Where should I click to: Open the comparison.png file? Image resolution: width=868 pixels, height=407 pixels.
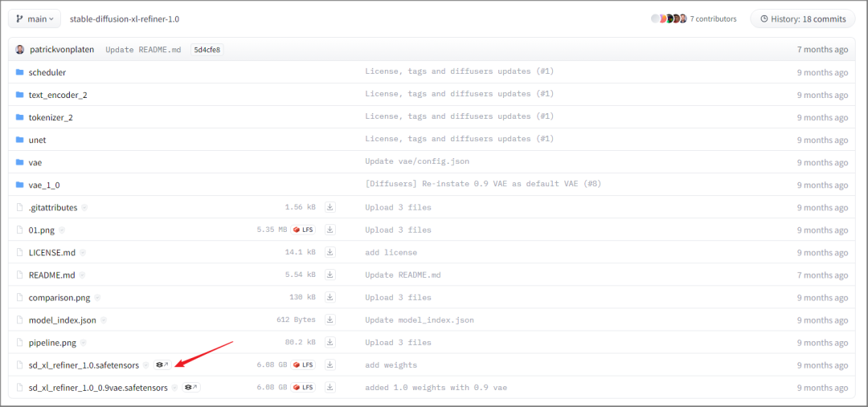click(59, 298)
